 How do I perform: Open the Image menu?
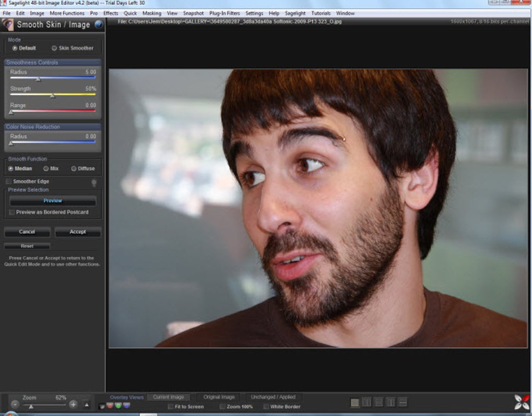tap(37, 13)
